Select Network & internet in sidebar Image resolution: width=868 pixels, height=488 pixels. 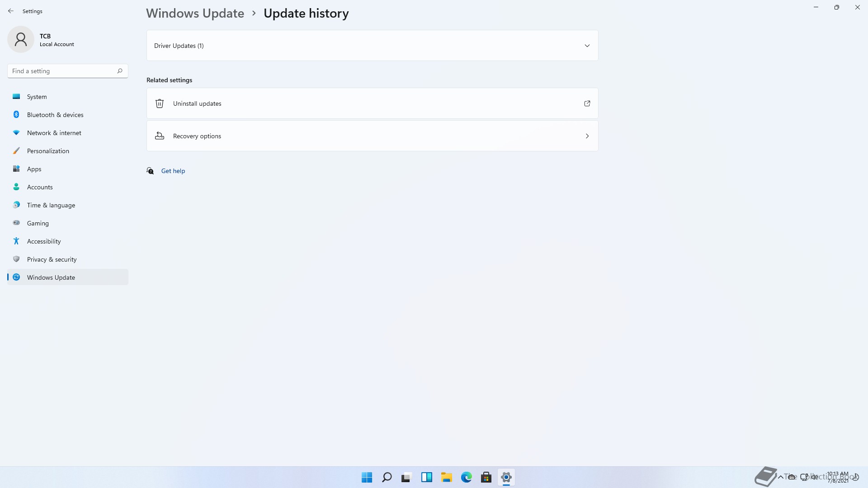point(68,133)
